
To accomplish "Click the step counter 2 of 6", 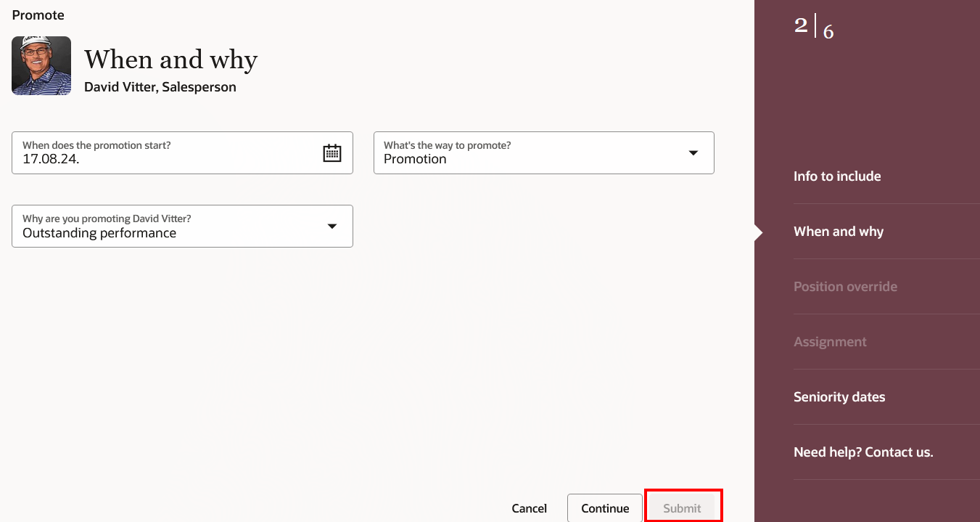I will pyautogui.click(x=814, y=28).
